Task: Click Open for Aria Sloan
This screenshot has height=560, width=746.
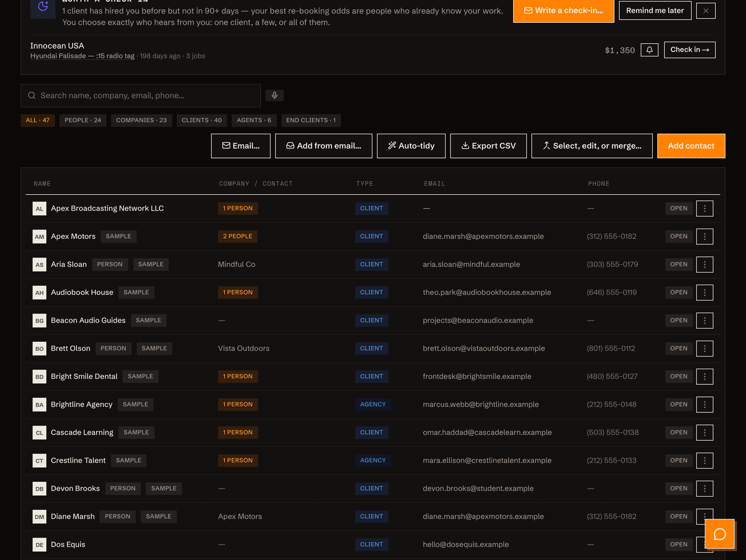Action: click(x=678, y=265)
